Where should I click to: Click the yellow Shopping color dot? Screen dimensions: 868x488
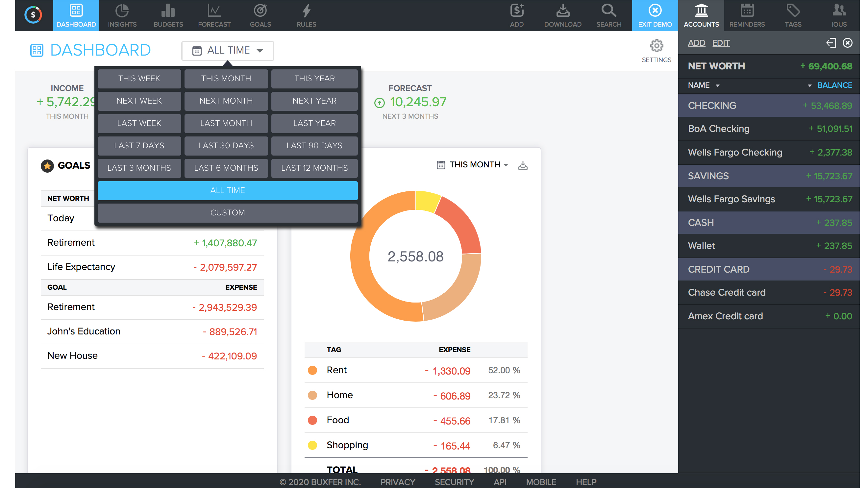pos(312,445)
